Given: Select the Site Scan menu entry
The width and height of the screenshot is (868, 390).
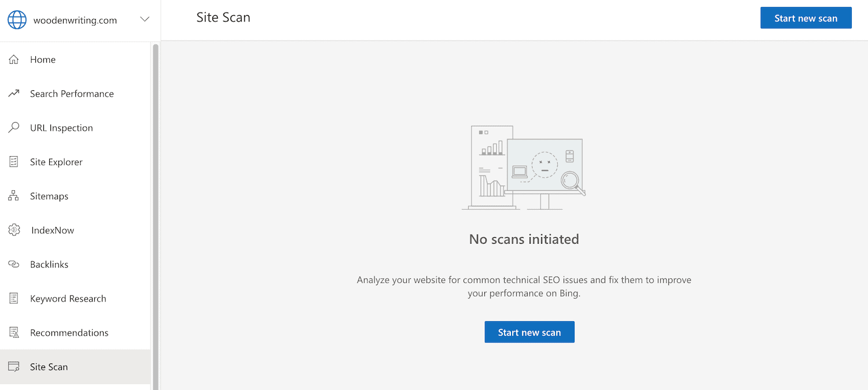Looking at the screenshot, I should click(49, 366).
